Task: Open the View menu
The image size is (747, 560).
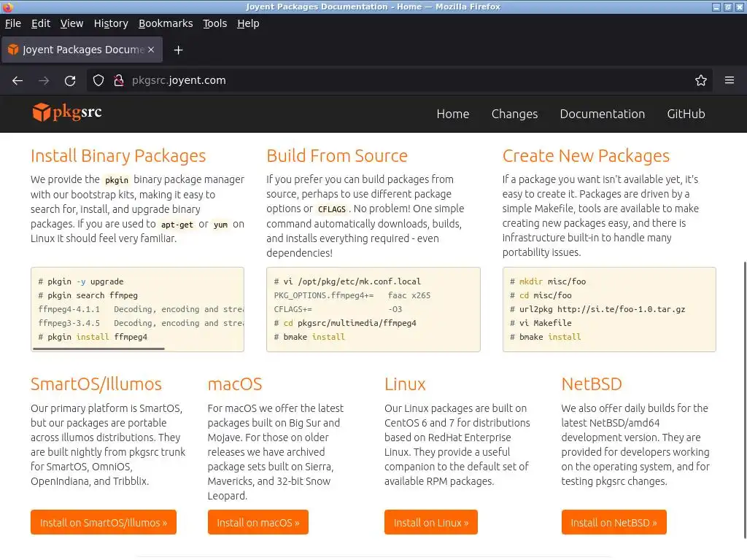Action: pos(71,23)
